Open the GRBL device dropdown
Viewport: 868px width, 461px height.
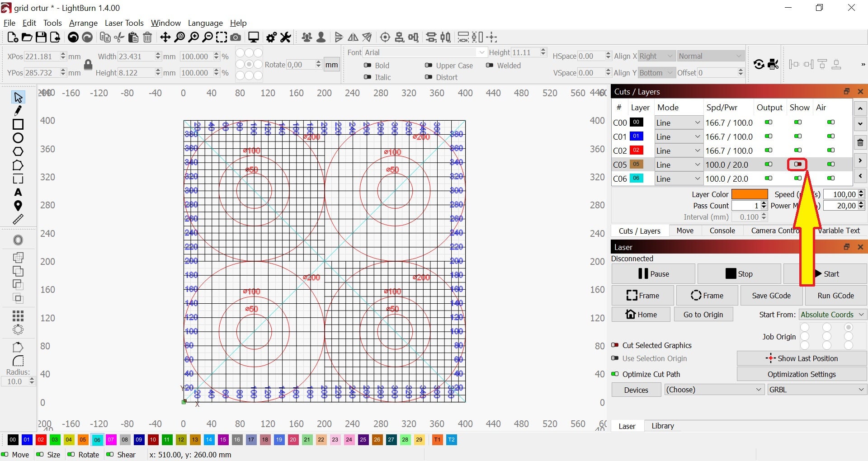(817, 390)
